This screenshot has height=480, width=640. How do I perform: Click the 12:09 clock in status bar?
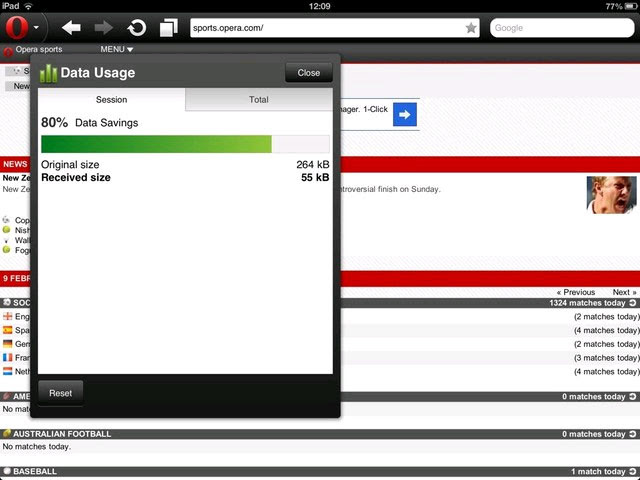click(x=320, y=6)
